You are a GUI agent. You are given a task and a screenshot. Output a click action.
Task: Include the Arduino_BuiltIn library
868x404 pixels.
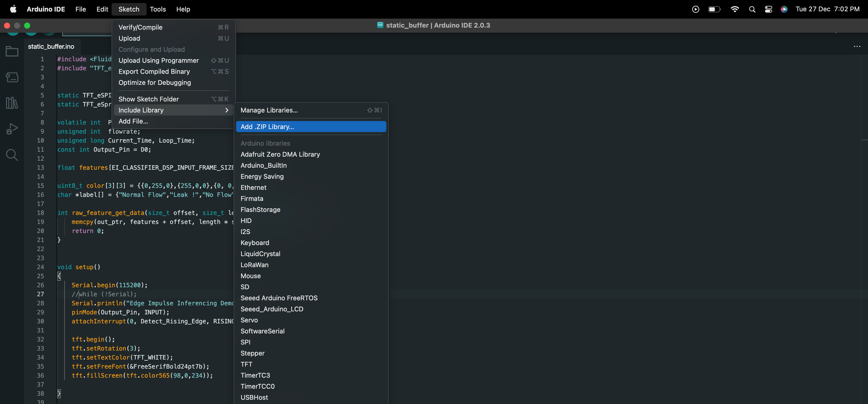311,165
